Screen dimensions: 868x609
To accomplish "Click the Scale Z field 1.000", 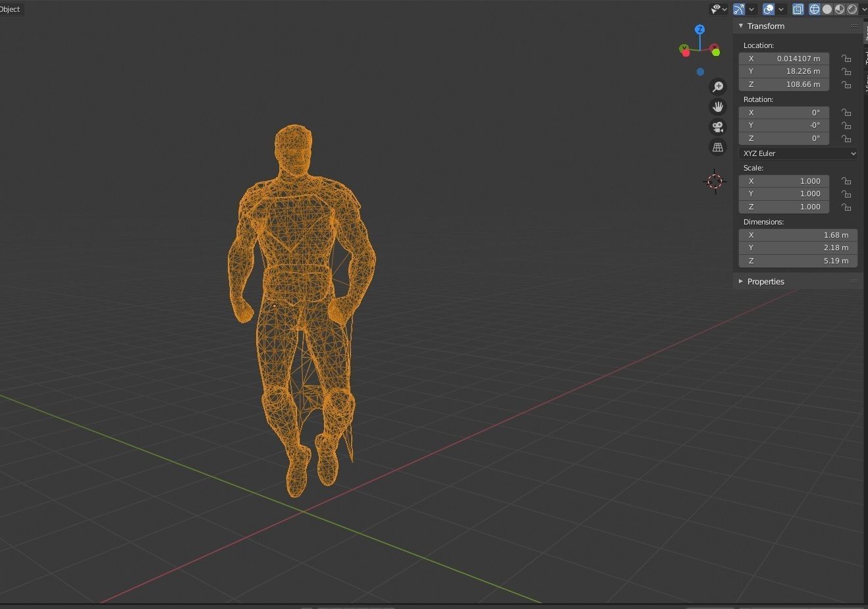I will (784, 207).
